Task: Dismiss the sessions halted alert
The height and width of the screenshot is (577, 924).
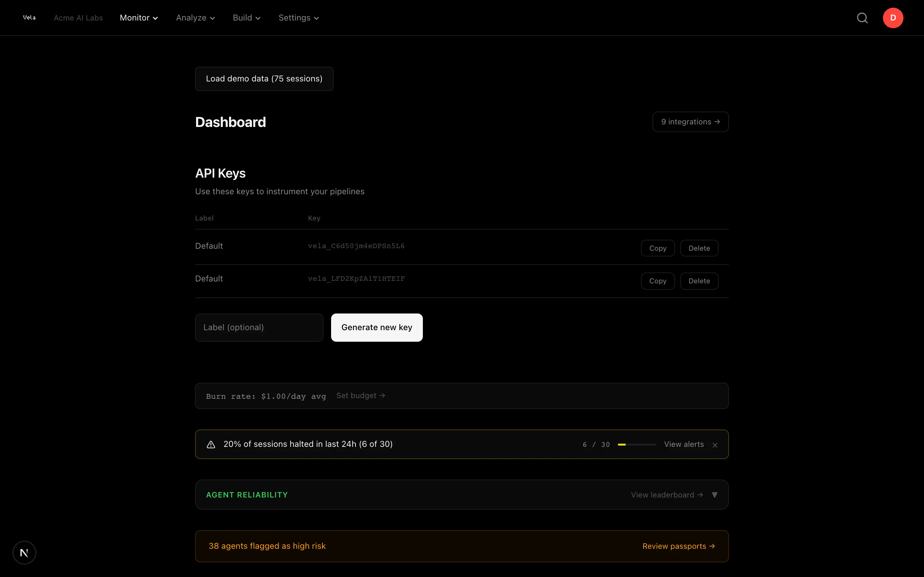Action: pyautogui.click(x=715, y=445)
